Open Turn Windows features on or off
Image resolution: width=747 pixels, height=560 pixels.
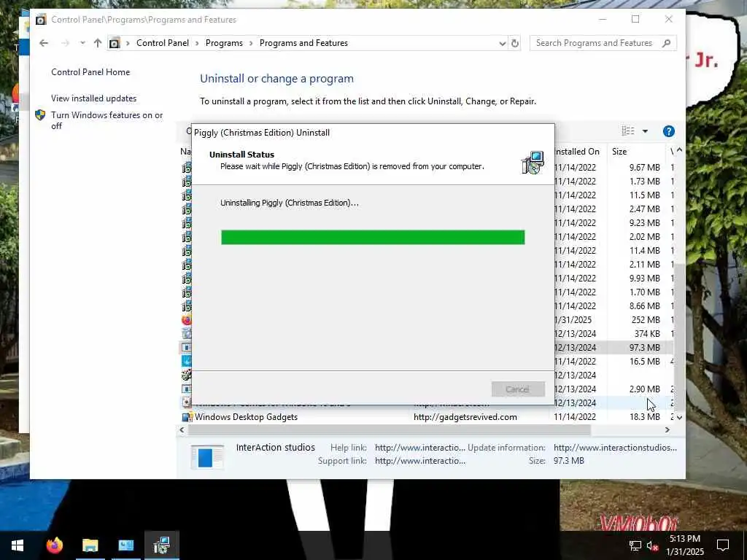pyautogui.click(x=107, y=120)
